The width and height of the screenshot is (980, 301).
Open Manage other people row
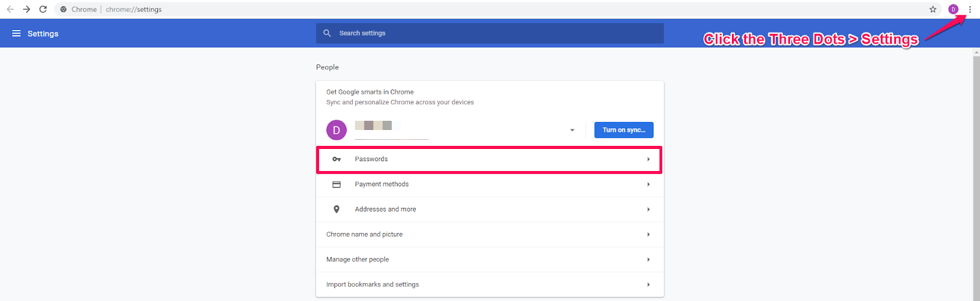[x=490, y=260]
